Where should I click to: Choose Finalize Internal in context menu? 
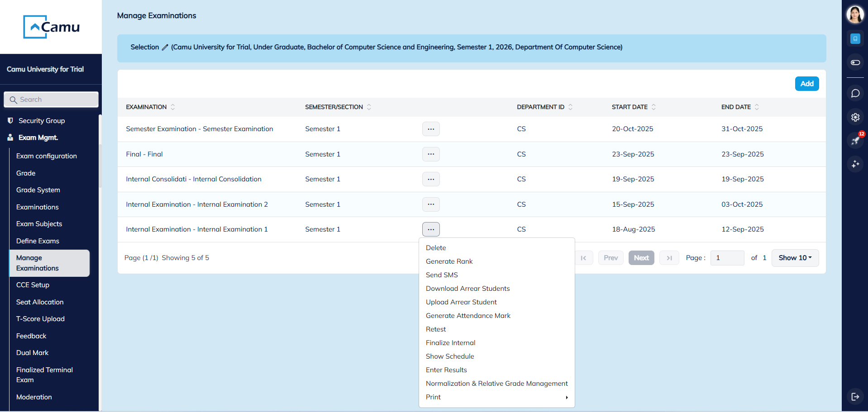(x=450, y=342)
